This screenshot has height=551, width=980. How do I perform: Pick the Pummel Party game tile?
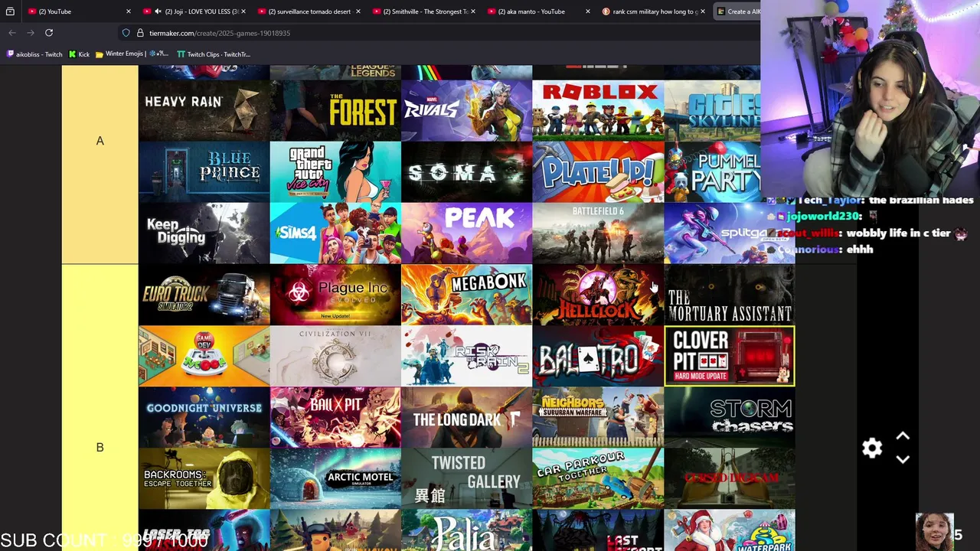click(712, 172)
